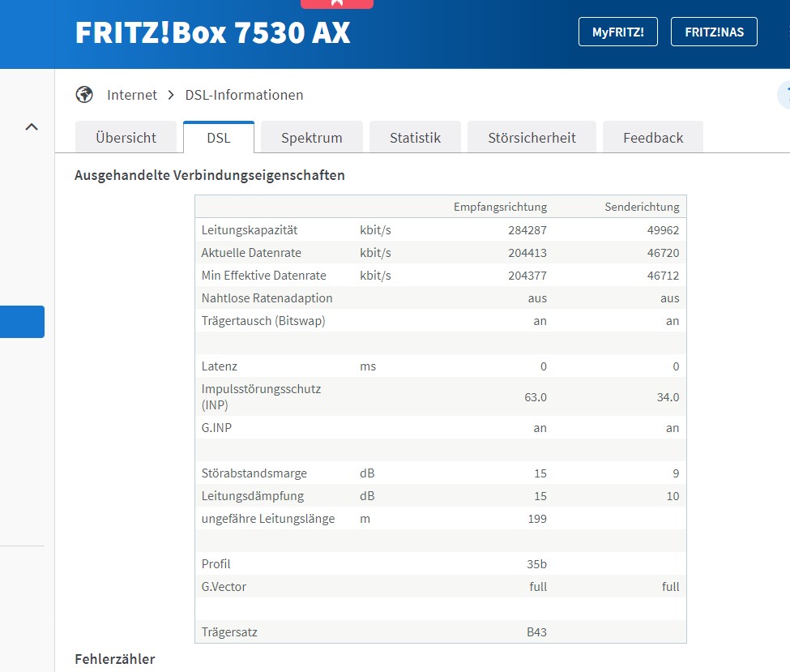Screen dimensions: 790x672
Task: Click the G.INP row label
Action: coord(216,427)
